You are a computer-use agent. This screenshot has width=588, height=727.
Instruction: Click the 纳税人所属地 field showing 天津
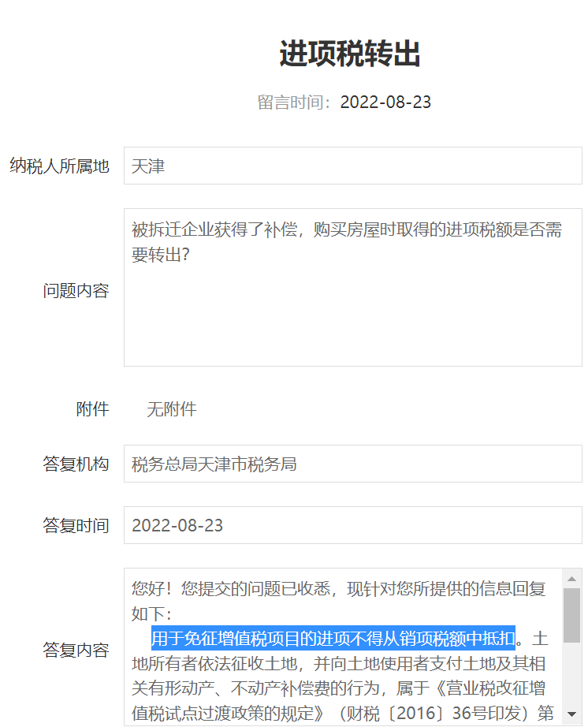[352, 166]
